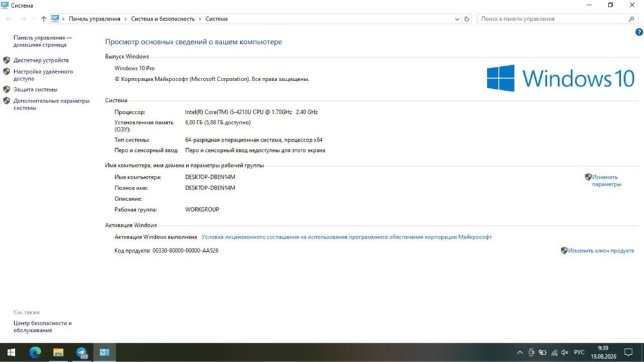This screenshot has height=362, width=644.
Task: Open the Microsoft license terms link
Action: [x=346, y=237]
